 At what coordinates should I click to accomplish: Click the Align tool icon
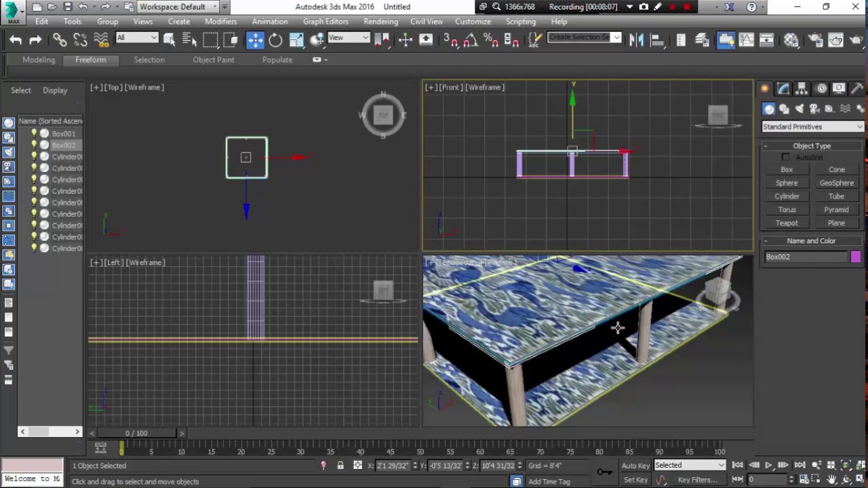(656, 40)
